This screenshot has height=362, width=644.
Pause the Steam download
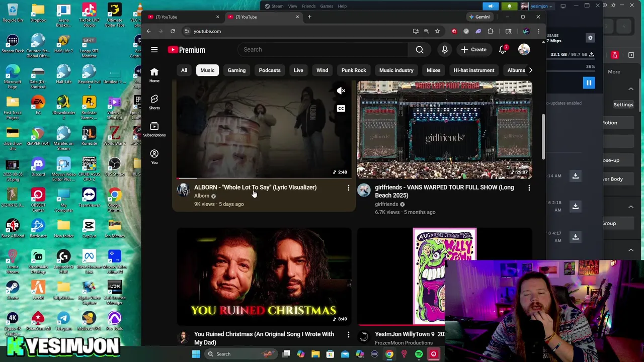point(589,82)
